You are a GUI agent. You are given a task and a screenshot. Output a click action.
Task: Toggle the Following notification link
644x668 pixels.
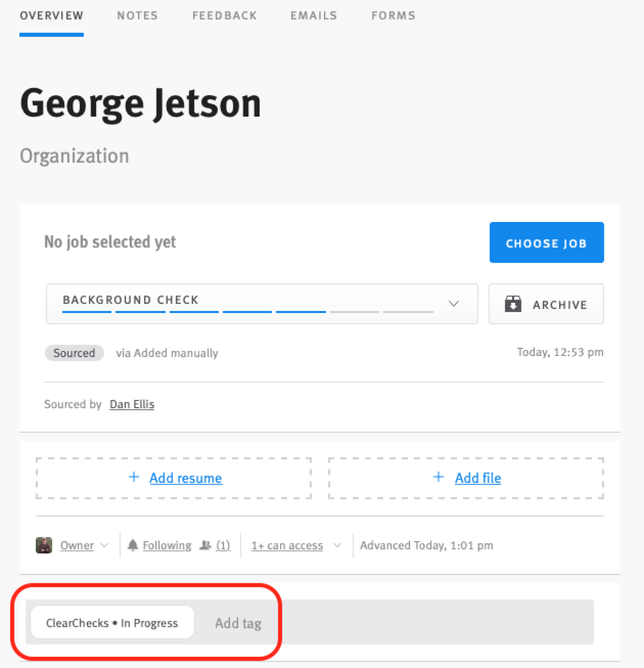pos(167,545)
